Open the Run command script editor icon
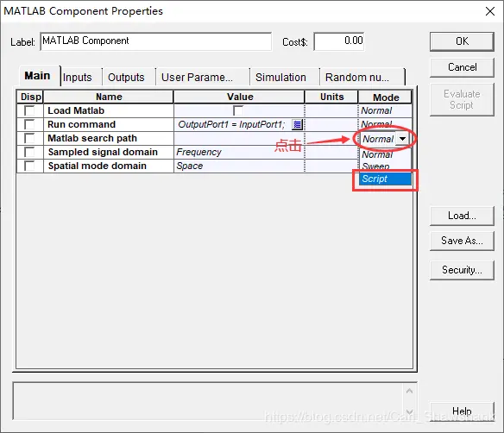 click(x=298, y=124)
